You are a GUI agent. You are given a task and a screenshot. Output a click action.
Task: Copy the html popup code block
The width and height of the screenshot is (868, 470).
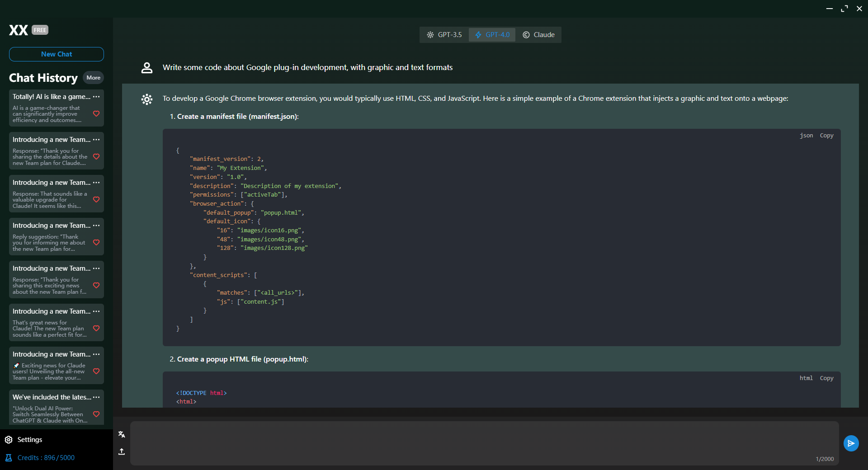(826, 378)
